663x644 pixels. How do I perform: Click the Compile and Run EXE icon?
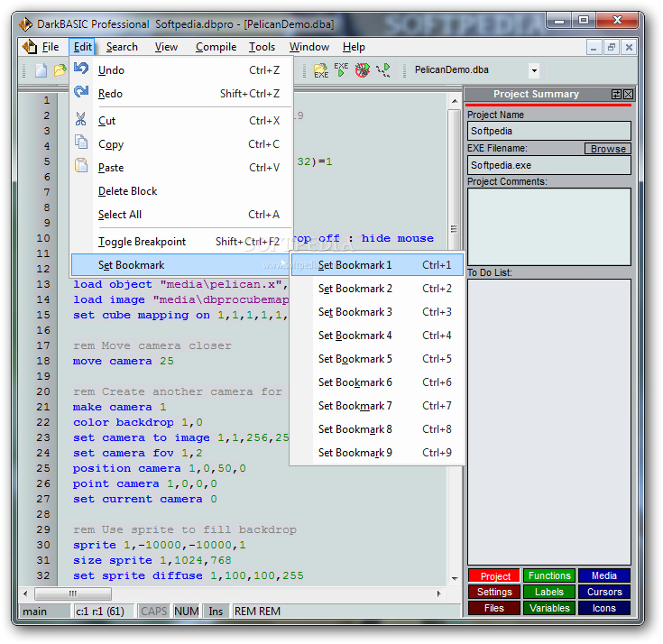coord(341,69)
